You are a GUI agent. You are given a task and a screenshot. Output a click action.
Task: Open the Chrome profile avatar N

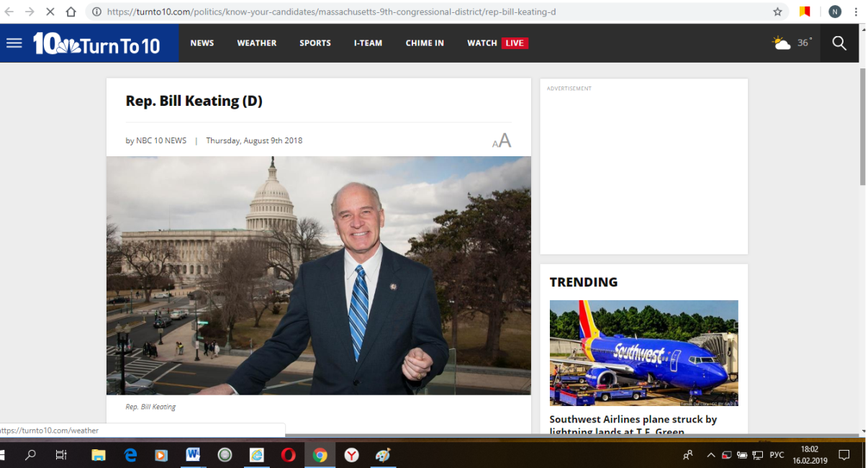point(834,12)
